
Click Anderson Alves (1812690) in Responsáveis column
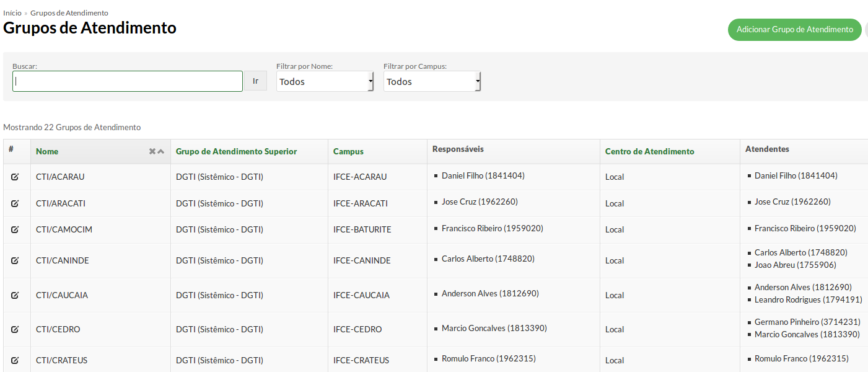click(490, 293)
